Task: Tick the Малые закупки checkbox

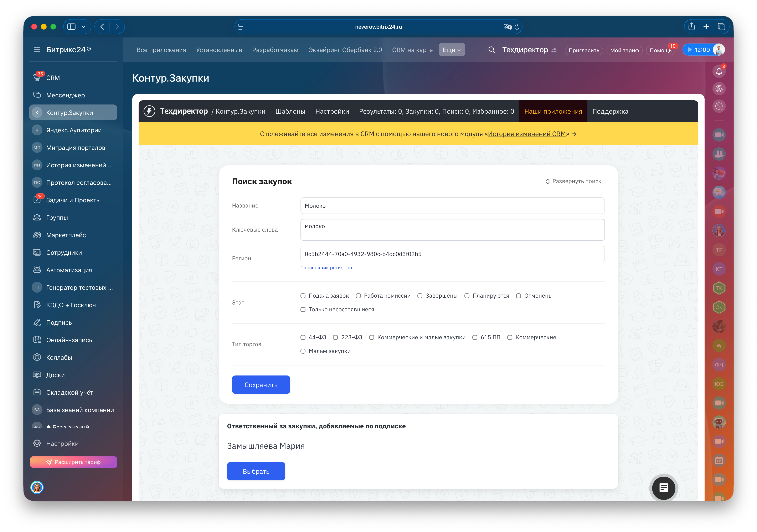Action: (303, 351)
